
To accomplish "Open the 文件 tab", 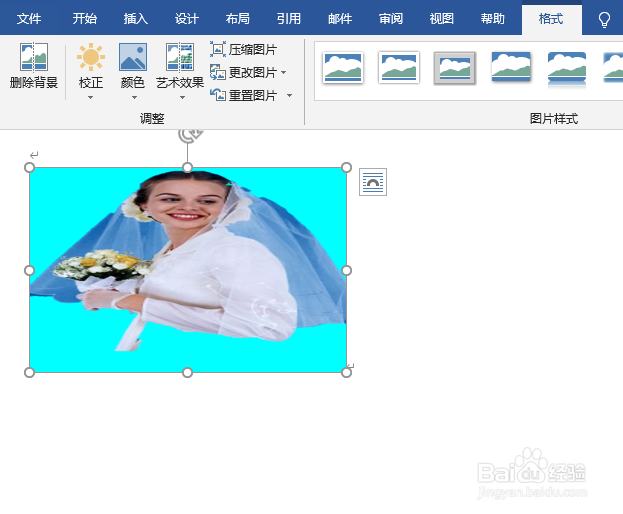I will click(x=29, y=19).
